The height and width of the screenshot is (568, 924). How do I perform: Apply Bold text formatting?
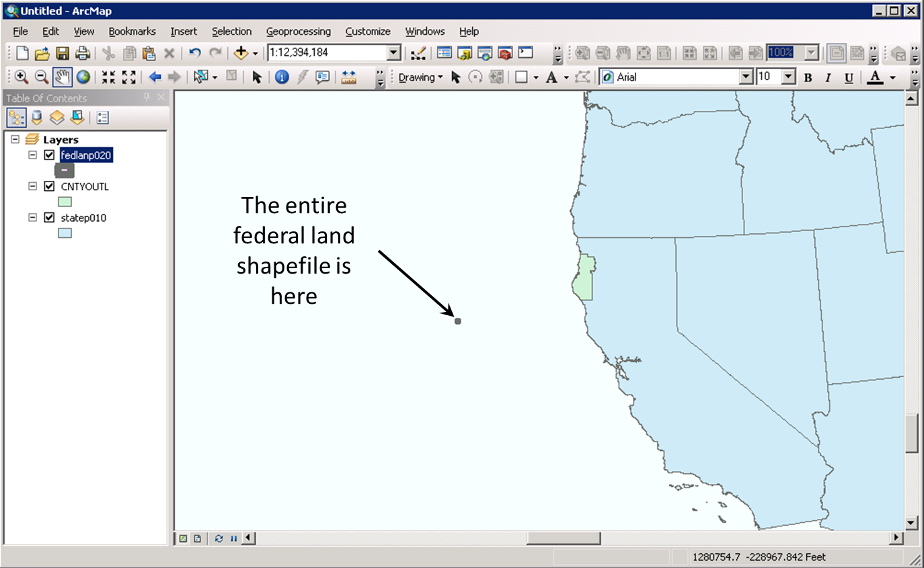click(808, 77)
